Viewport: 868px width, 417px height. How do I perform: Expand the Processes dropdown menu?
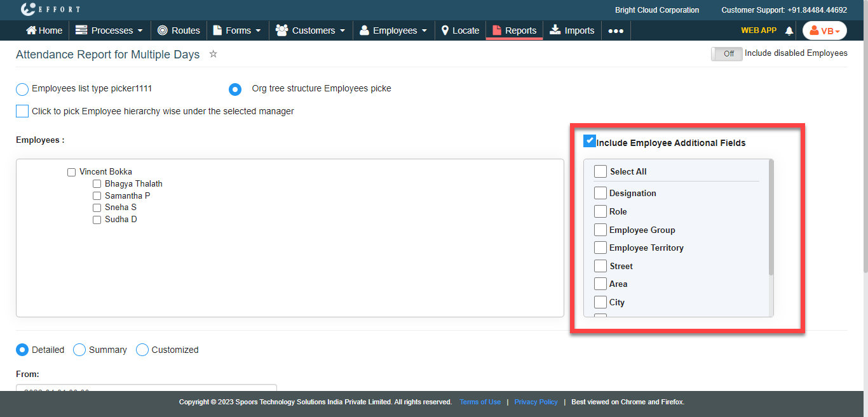109,30
